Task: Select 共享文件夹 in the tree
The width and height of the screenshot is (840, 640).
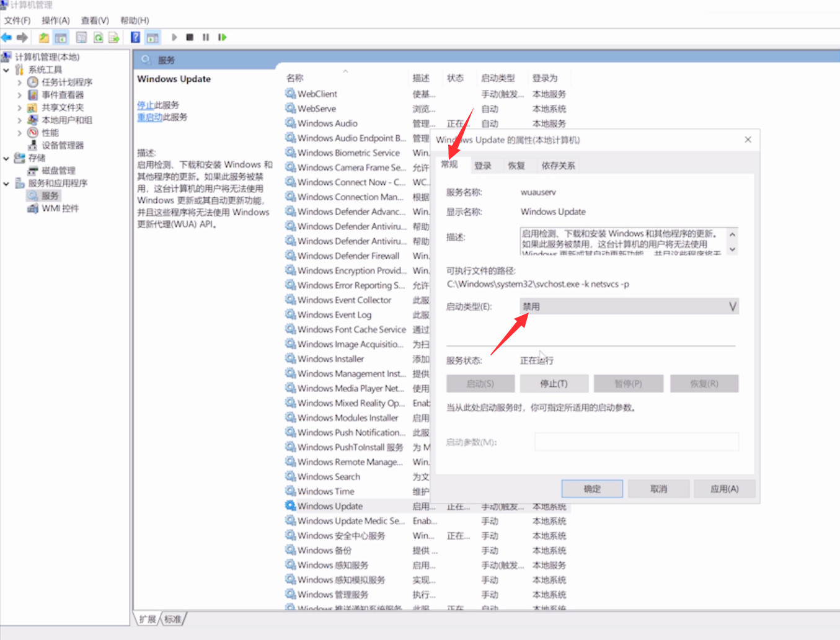Action: [x=63, y=107]
